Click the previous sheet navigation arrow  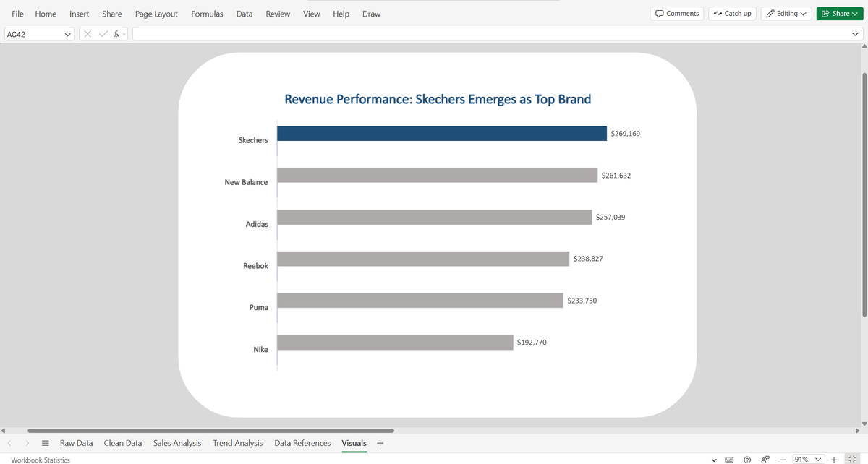pos(9,443)
